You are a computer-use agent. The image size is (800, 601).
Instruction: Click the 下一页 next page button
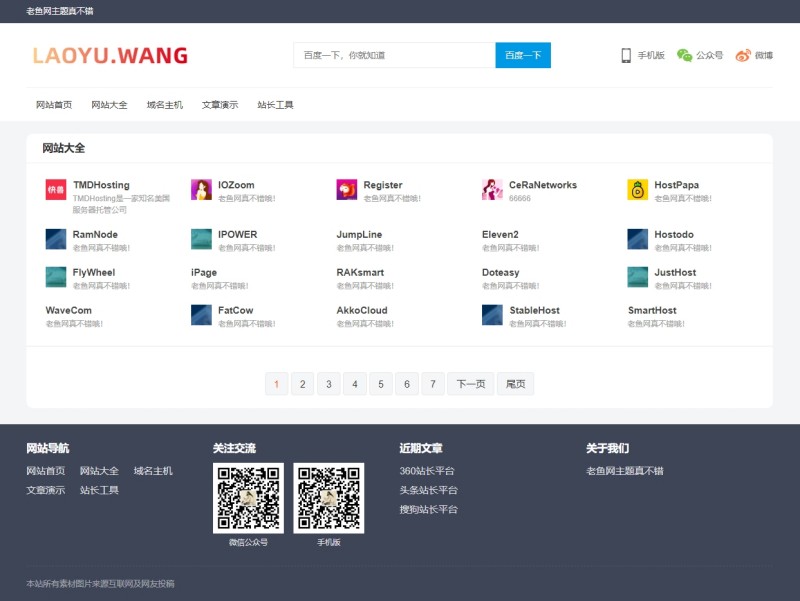[470, 384]
